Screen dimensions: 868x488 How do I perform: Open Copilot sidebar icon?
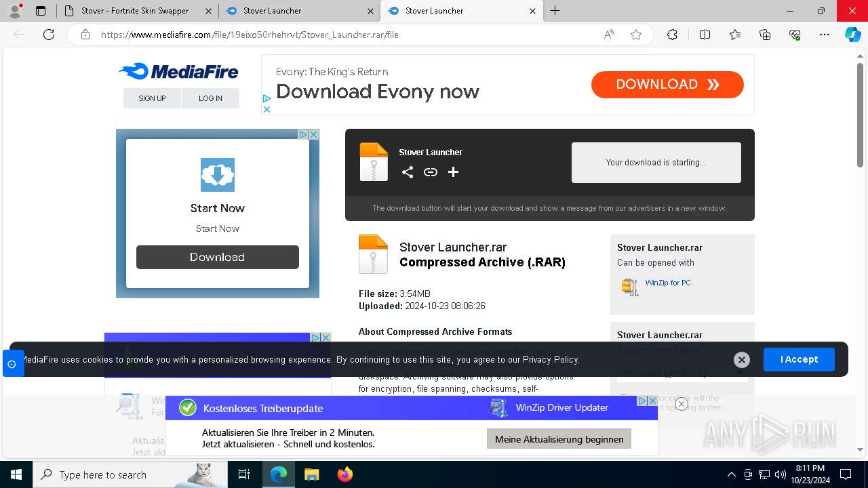click(852, 35)
